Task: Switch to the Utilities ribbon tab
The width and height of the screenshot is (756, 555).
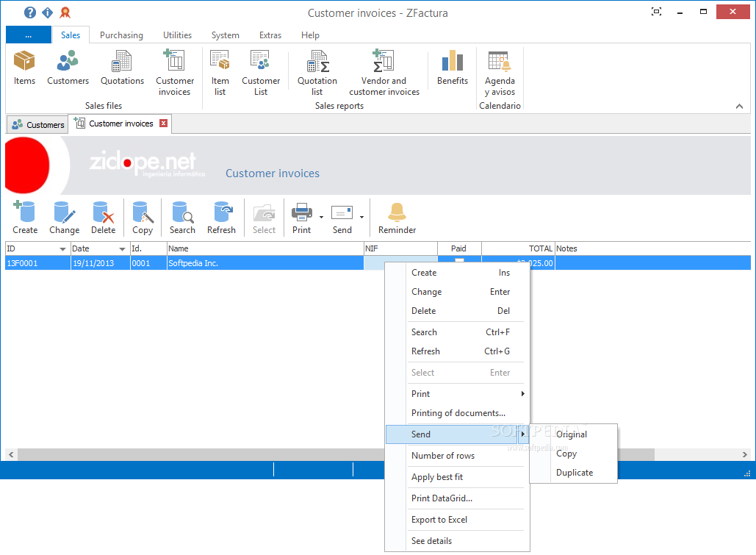Action: click(x=178, y=35)
